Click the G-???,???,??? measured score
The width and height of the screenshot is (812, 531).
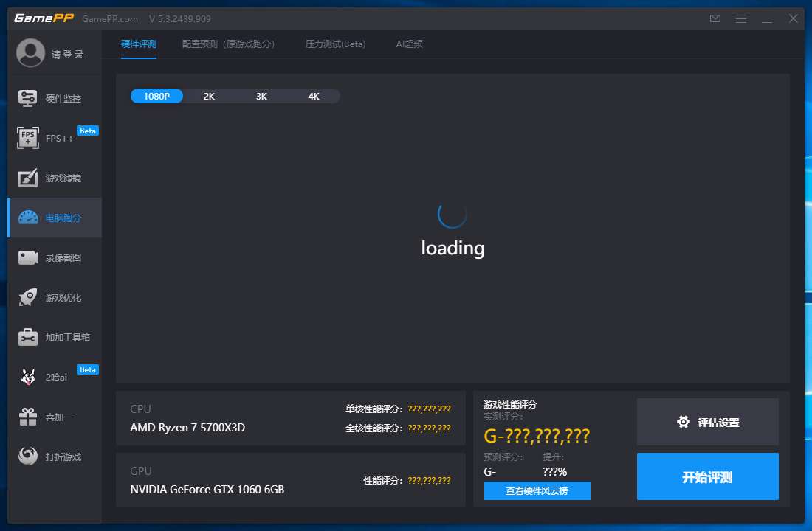pos(537,436)
